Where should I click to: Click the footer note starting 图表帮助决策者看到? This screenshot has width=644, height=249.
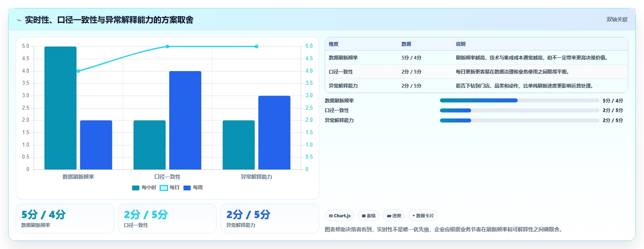click(444, 230)
